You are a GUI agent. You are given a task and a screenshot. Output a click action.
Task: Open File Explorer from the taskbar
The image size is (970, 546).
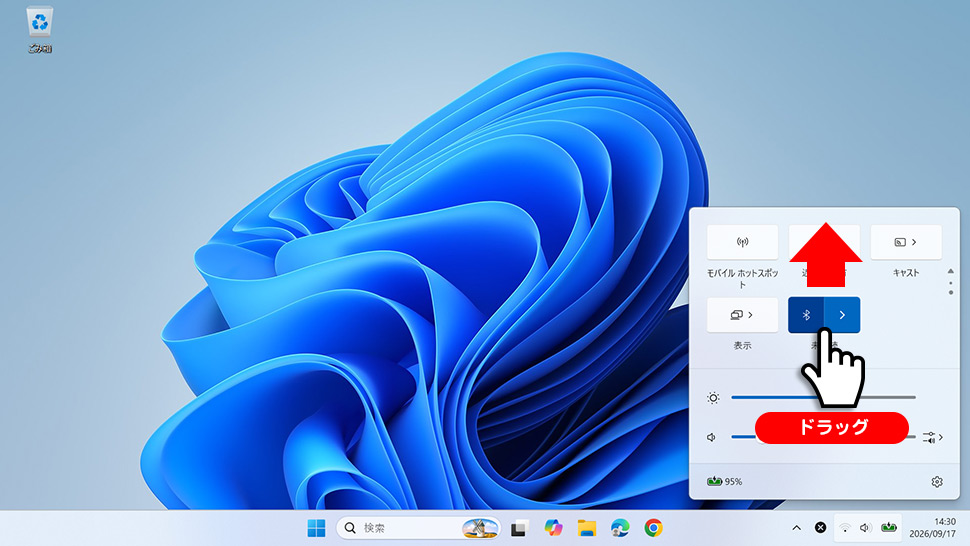click(586, 528)
